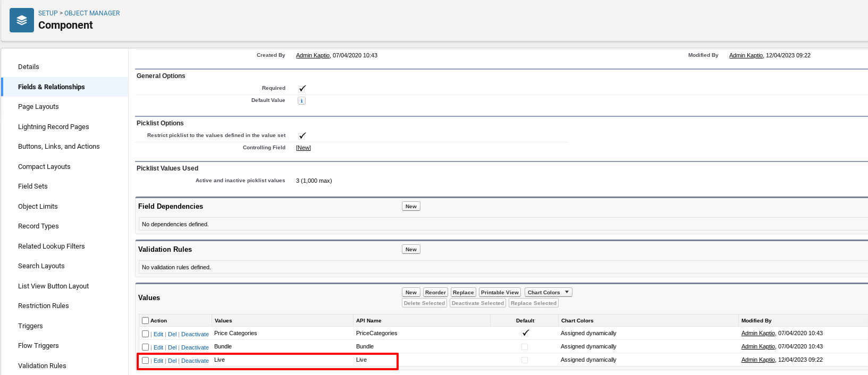Open the Chart Colors dropdown
Screen dimensions: 868x375
click(x=548, y=293)
